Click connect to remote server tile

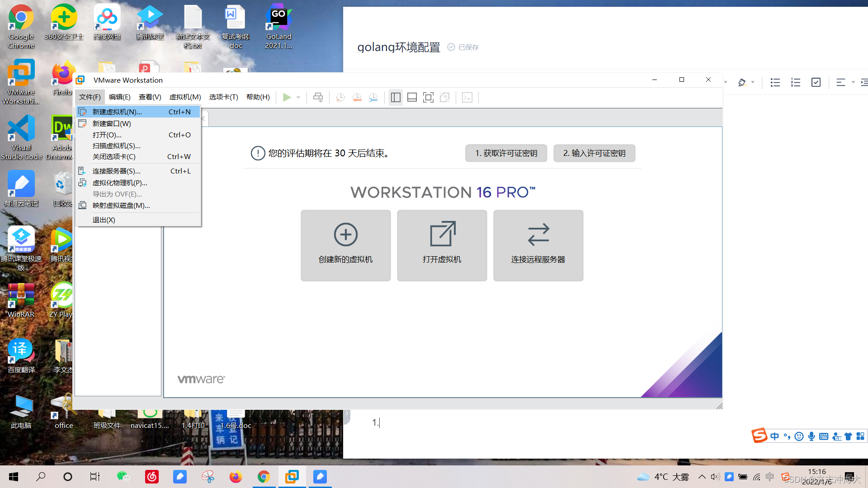(x=538, y=245)
